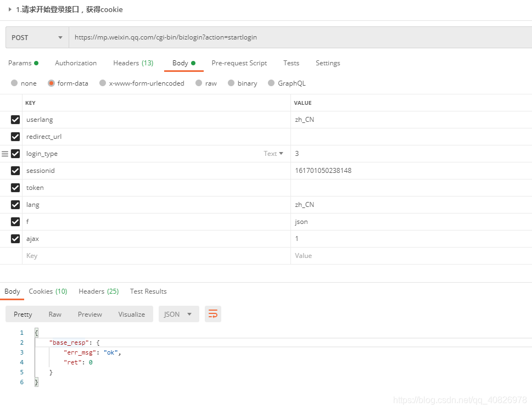532x410 pixels.
Task: Select the none body type radio
Action: pos(14,83)
